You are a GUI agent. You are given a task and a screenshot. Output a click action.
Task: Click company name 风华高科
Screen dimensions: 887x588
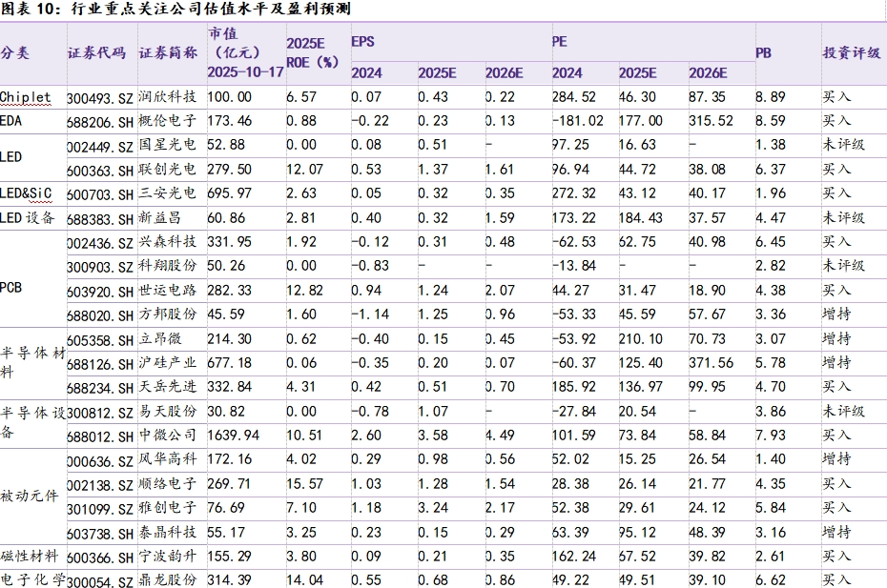click(168, 458)
